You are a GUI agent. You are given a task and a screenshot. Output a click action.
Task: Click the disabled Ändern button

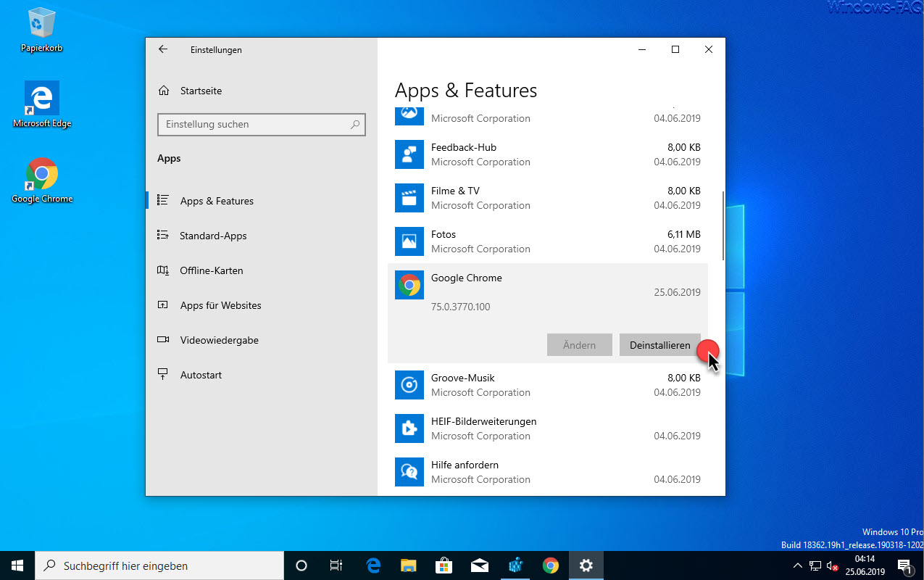click(x=579, y=345)
